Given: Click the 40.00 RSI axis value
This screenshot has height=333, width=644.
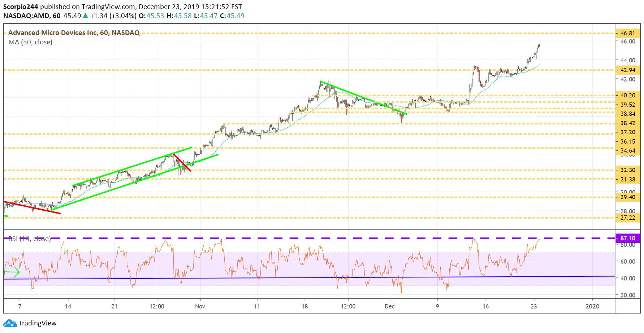Looking at the screenshot, I should (628, 278).
